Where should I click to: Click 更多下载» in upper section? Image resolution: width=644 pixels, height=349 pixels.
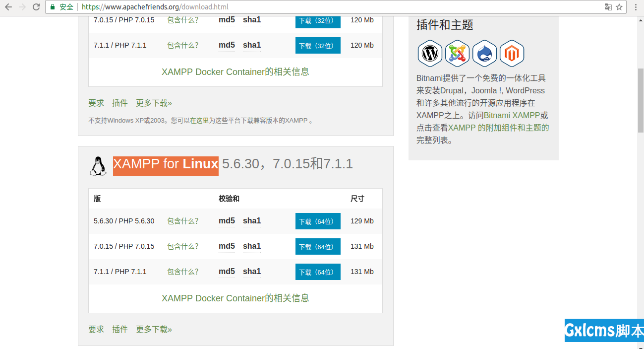[154, 103]
